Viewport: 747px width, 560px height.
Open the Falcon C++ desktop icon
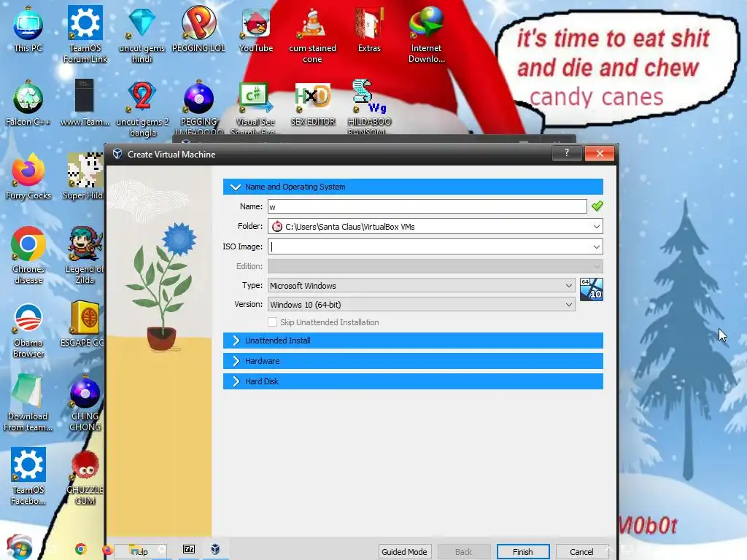coord(28,102)
